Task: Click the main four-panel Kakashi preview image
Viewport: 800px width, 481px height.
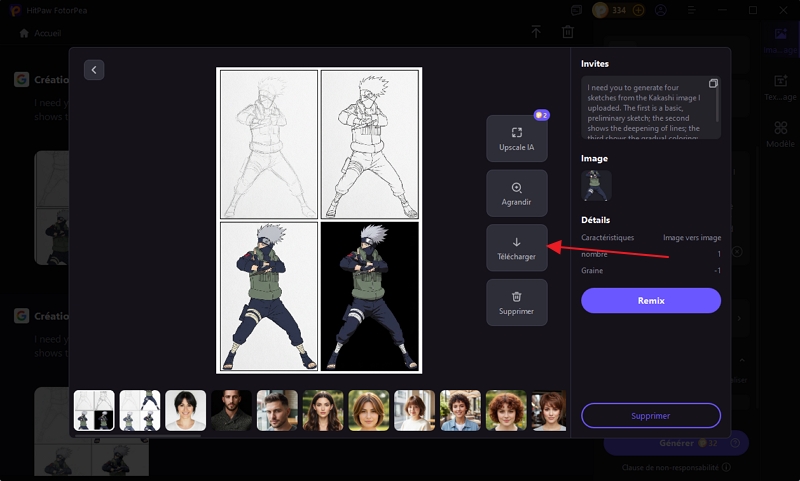Action: pos(319,220)
